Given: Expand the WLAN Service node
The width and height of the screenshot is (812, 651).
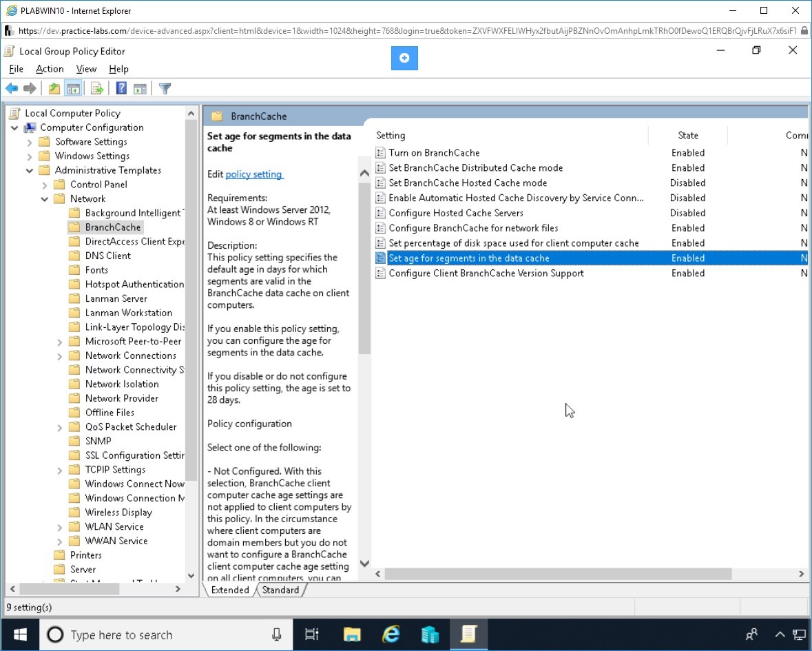Looking at the screenshot, I should tap(59, 527).
